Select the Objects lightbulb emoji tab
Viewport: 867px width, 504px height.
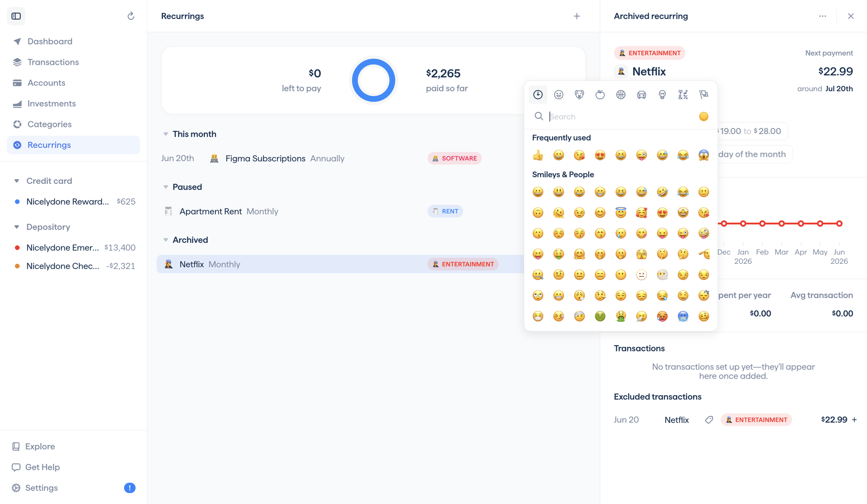(662, 95)
